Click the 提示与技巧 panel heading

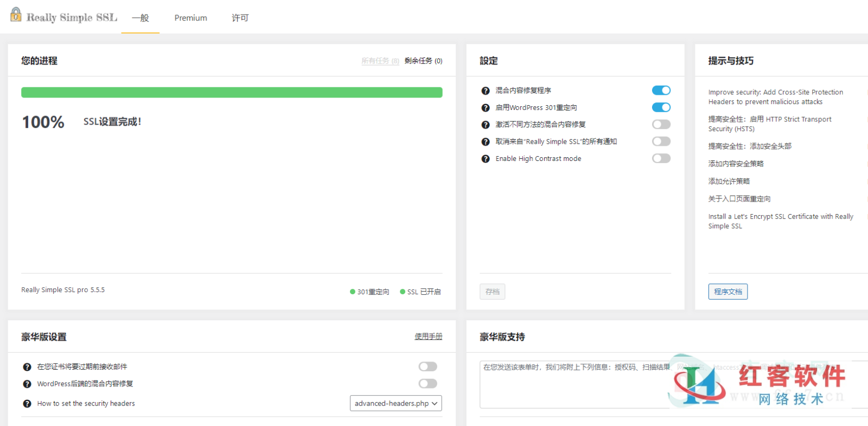point(731,61)
